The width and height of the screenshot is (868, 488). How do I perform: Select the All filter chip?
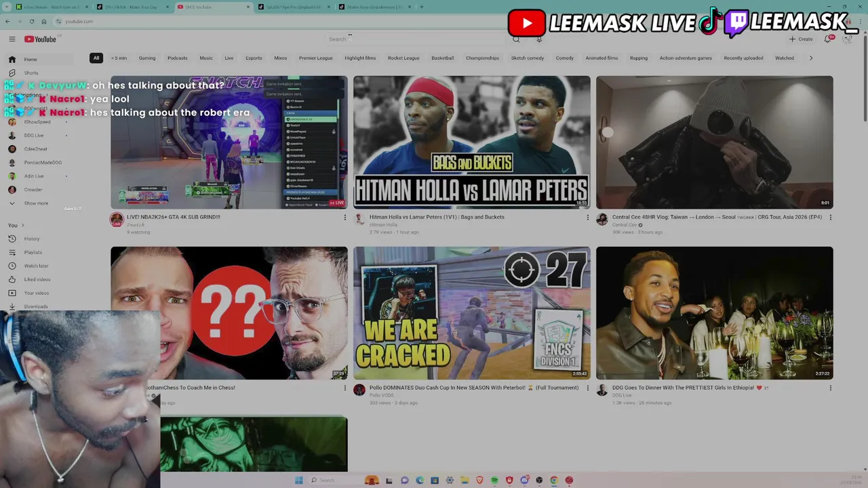click(x=96, y=58)
